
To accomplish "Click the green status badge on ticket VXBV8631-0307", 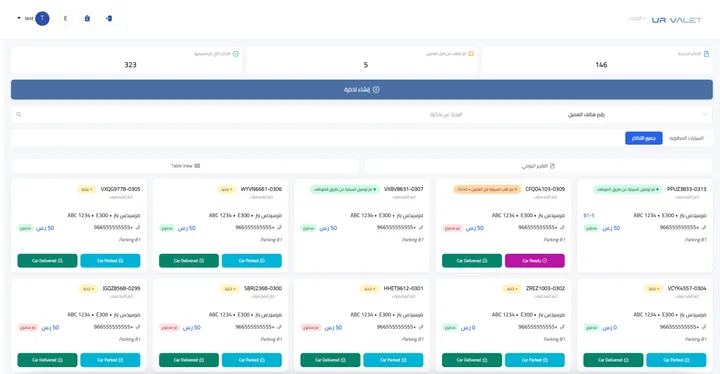I will point(345,189).
